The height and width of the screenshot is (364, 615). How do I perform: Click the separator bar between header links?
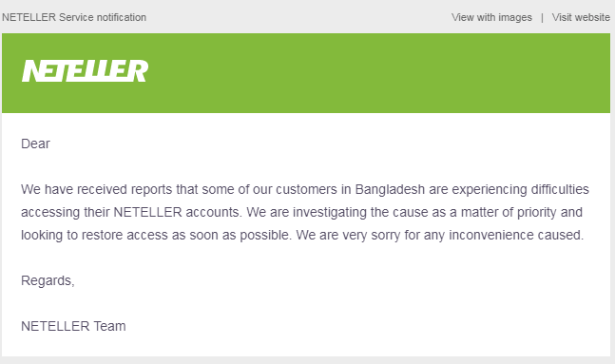[542, 18]
